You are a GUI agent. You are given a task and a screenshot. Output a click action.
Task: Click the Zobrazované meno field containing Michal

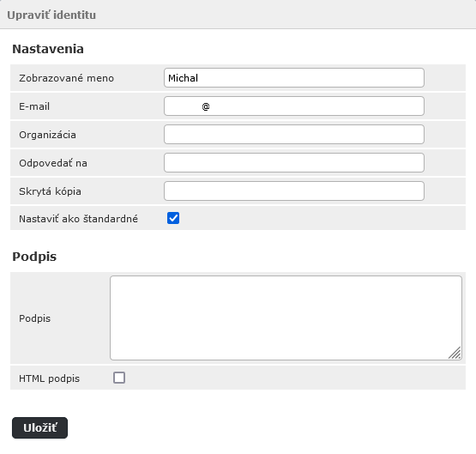294,78
